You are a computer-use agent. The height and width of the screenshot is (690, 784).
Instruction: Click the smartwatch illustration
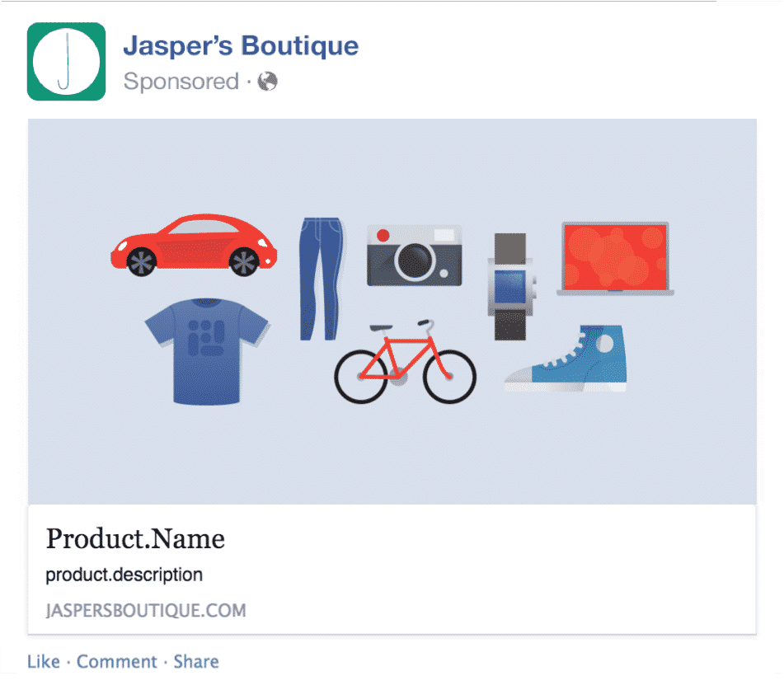point(510,287)
